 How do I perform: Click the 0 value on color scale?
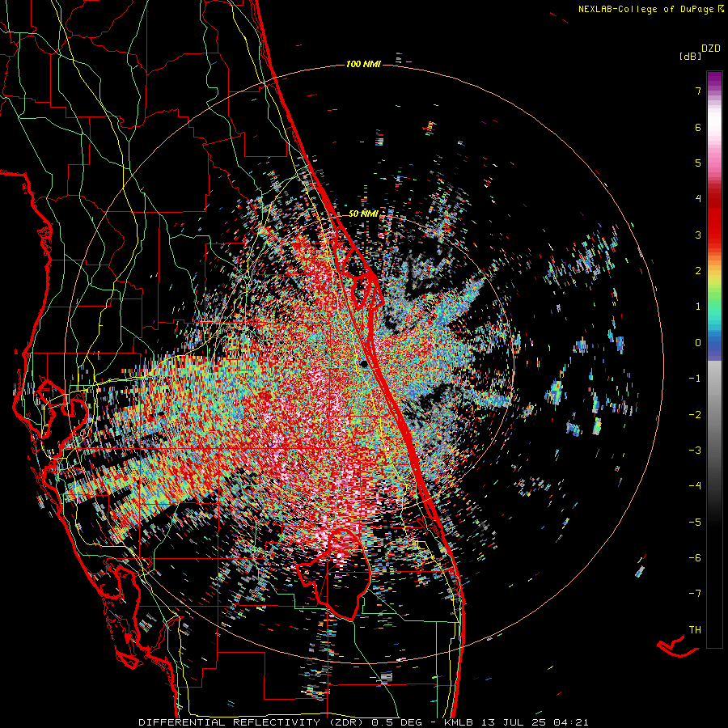click(698, 343)
